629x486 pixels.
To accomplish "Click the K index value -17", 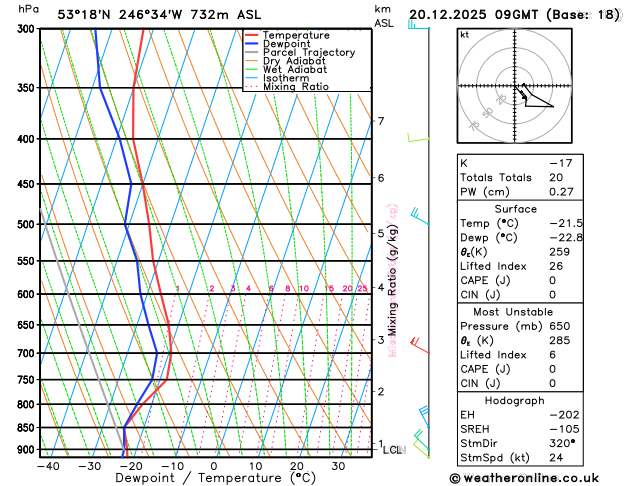I will 560,163.
